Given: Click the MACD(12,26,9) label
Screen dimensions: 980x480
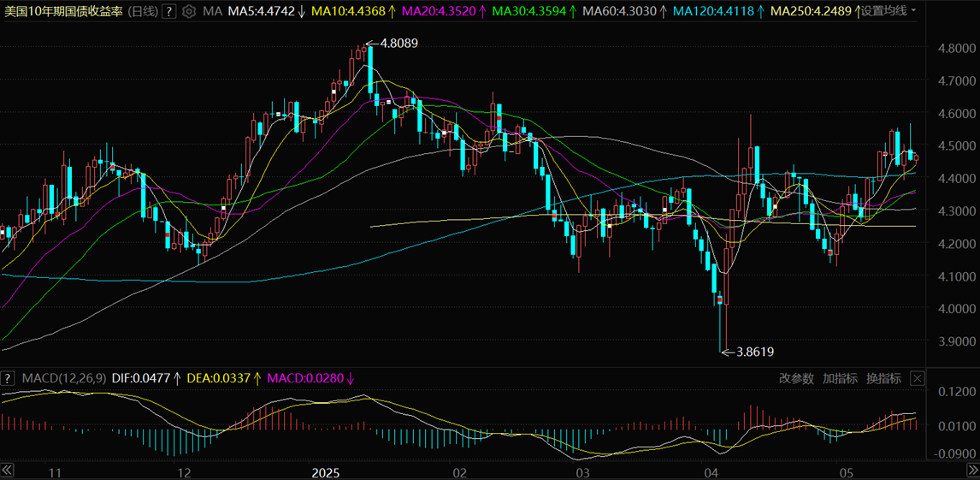Looking at the screenshot, I should 64,378.
